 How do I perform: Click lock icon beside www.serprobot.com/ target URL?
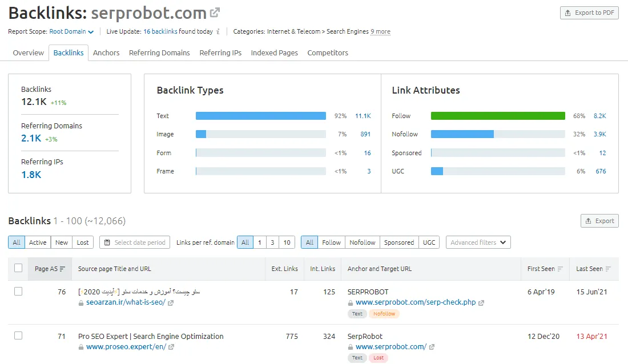pyautogui.click(x=351, y=347)
